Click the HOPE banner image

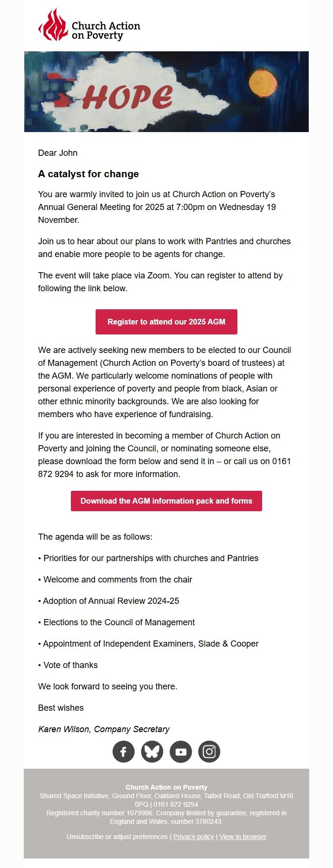[166, 92]
